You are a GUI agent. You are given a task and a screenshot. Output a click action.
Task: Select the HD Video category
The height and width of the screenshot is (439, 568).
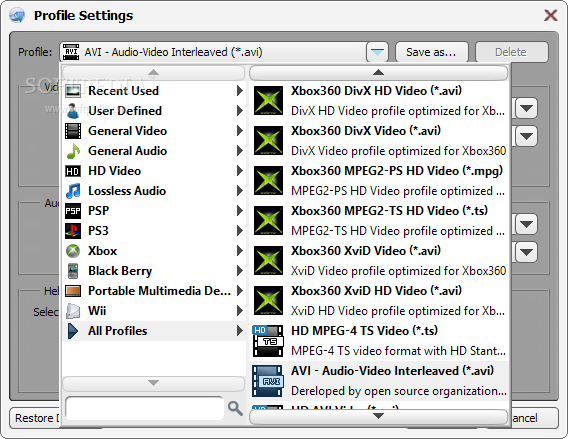coord(154,171)
